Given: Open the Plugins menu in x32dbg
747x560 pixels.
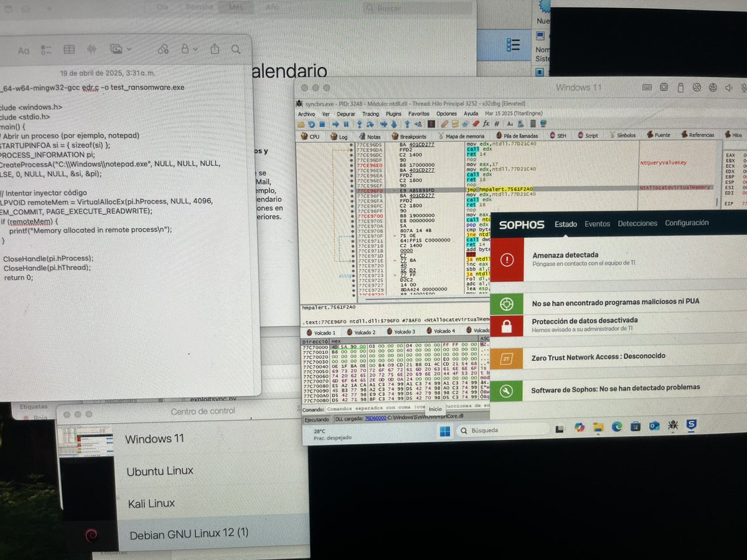Looking at the screenshot, I should coord(393,114).
